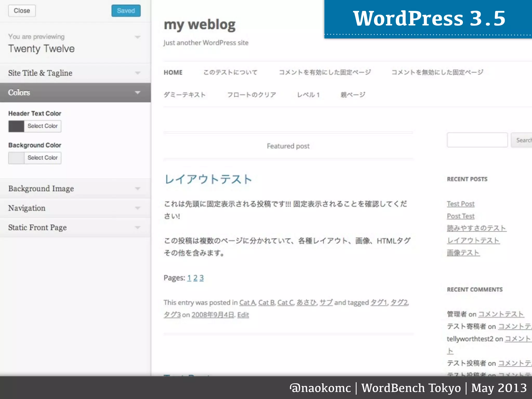
Task: Open 管理者's コメントテスト comment link
Action: (501, 314)
